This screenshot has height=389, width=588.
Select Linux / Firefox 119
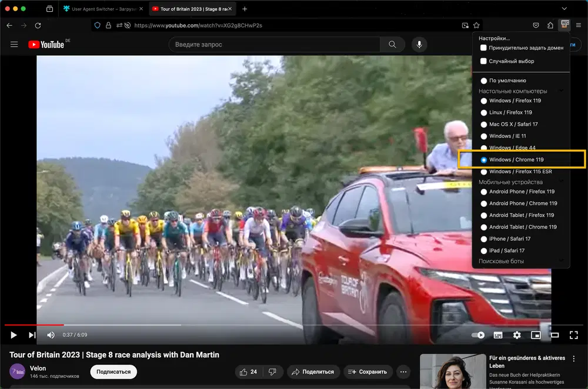coord(484,112)
